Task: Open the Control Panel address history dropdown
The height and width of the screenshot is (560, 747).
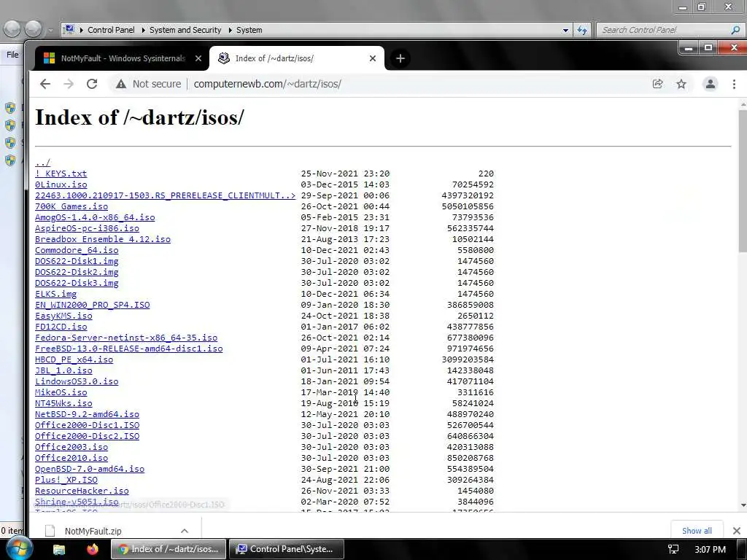Action: [x=565, y=30]
